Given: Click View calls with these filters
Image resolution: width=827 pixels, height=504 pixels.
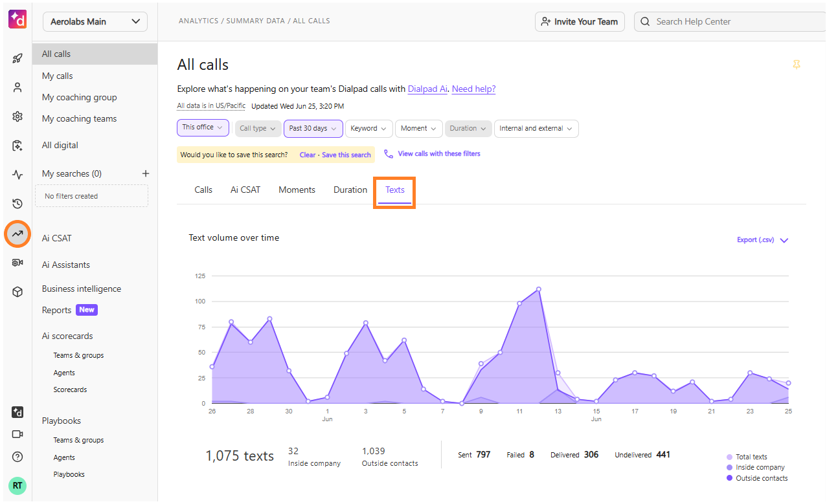Looking at the screenshot, I should coord(439,154).
